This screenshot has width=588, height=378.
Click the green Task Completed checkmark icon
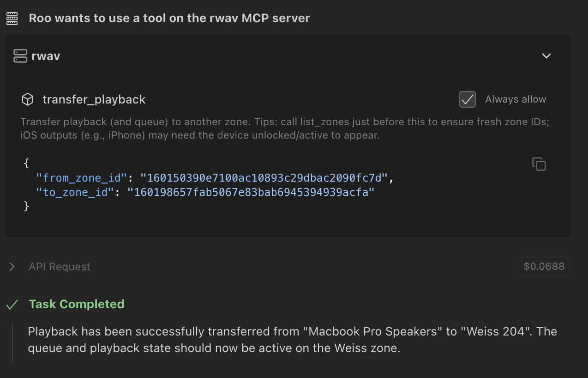tap(12, 305)
